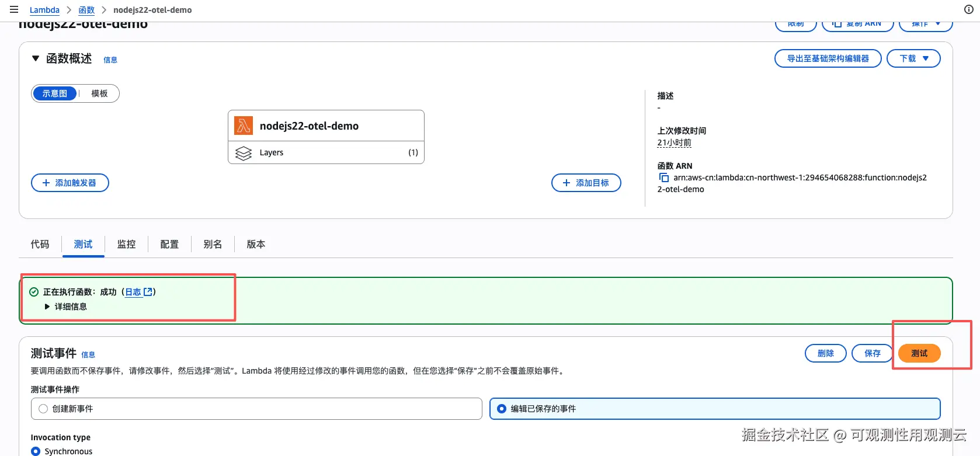Select the 创建新事件 radio option
Viewport: 980px width, 456px height.
click(x=256, y=409)
